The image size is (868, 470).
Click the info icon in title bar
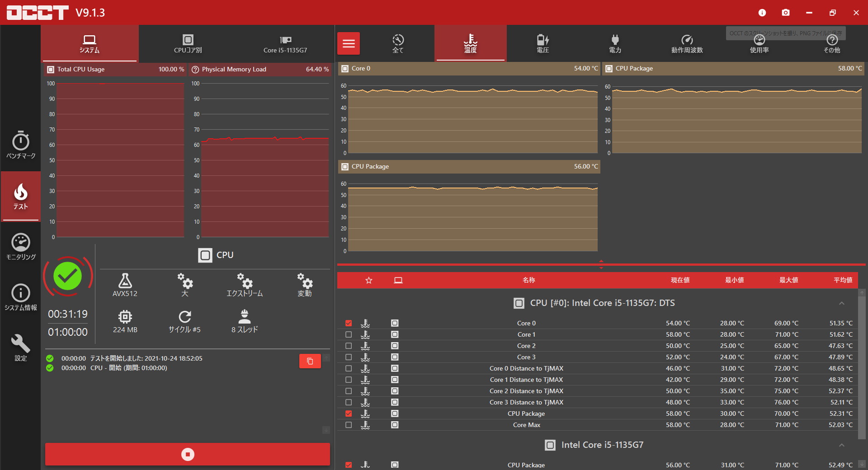point(762,13)
